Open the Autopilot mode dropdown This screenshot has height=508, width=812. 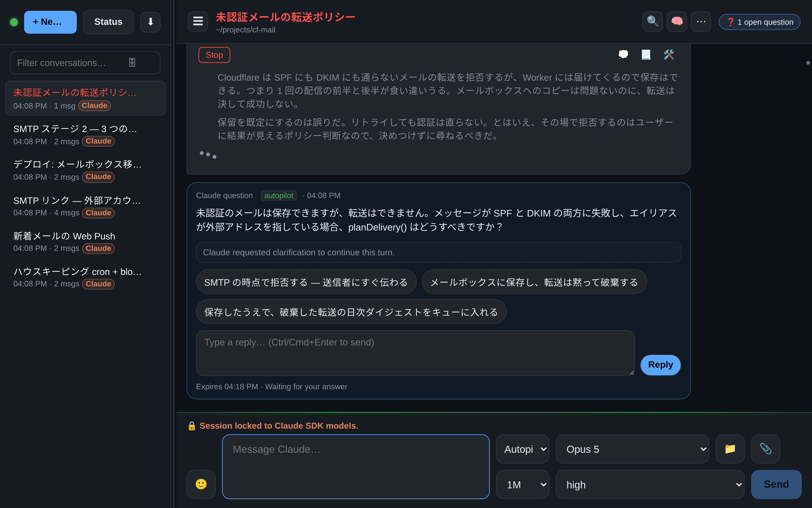click(523, 449)
